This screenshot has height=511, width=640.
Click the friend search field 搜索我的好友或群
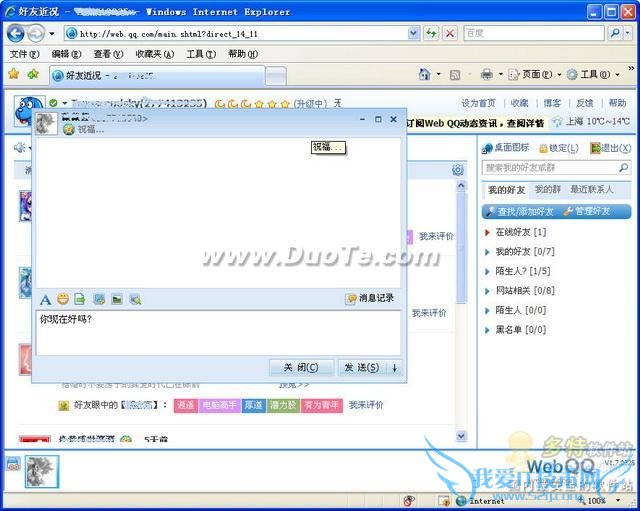coord(556,168)
